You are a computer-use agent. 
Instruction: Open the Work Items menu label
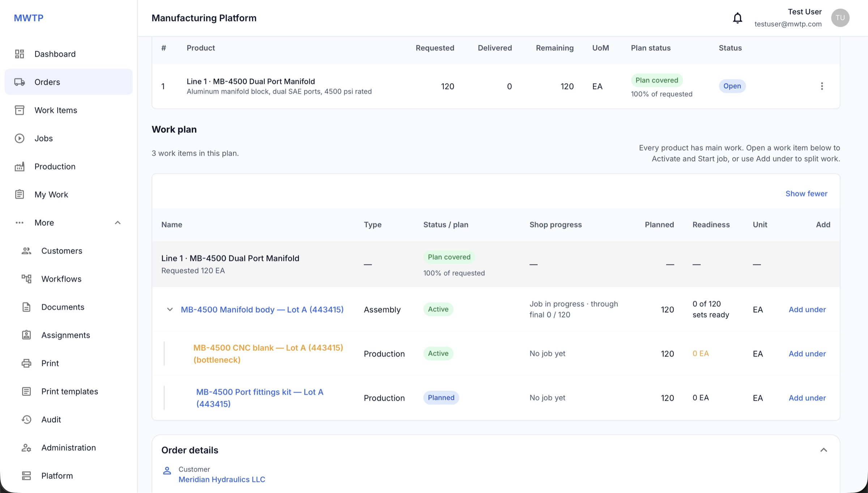pos(56,110)
